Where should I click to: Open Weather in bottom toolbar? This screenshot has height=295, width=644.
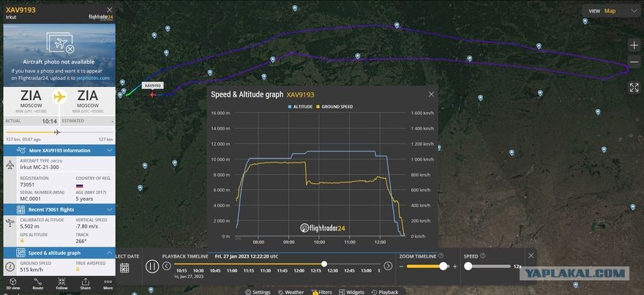coord(291,292)
